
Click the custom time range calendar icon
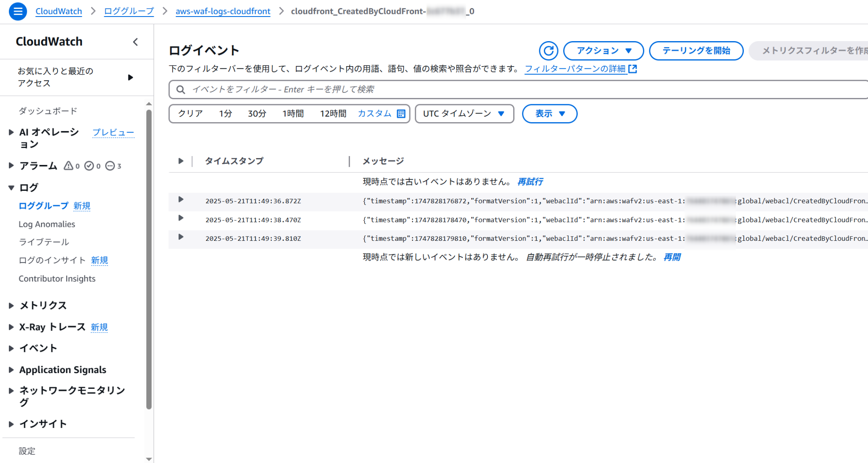coord(401,114)
